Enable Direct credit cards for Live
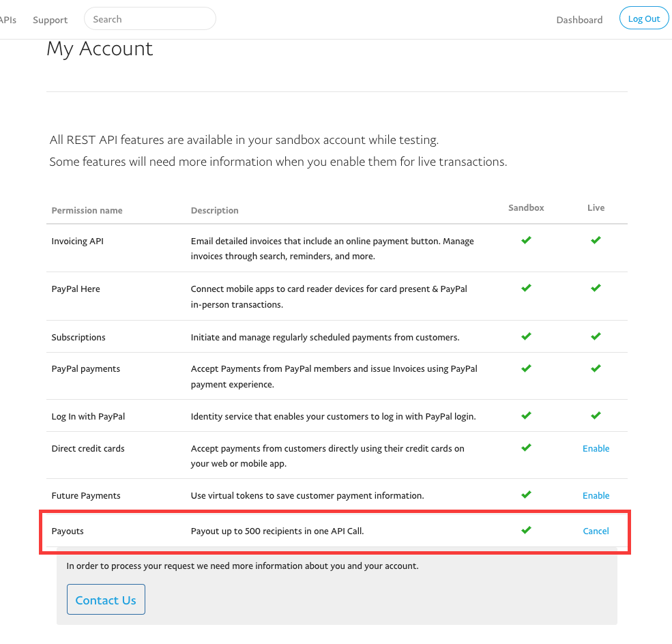Viewport: 672px width, 644px height. pyautogui.click(x=596, y=449)
